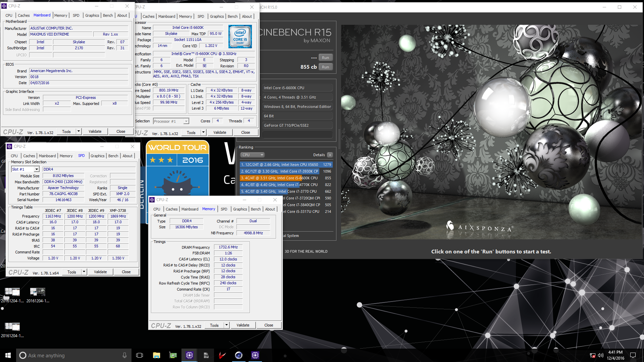Click the Details arrow in Cinebench Ranking
The width and height of the screenshot is (644, 362).
[x=330, y=155]
